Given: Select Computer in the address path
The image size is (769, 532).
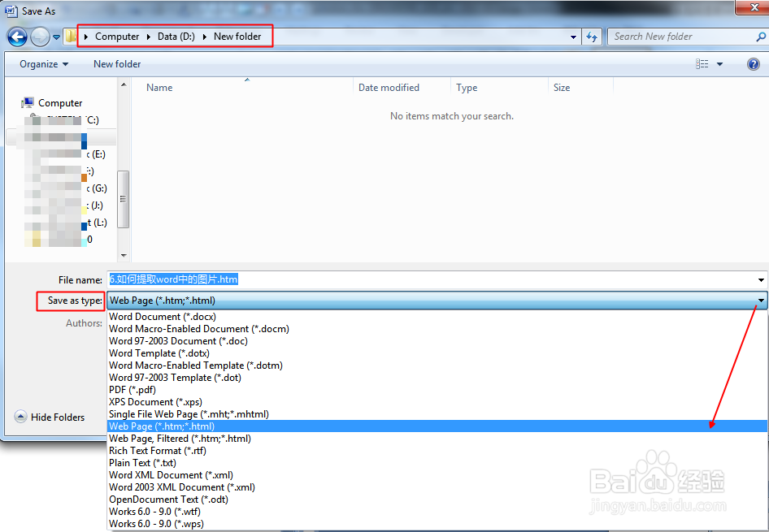Looking at the screenshot, I should [x=117, y=37].
